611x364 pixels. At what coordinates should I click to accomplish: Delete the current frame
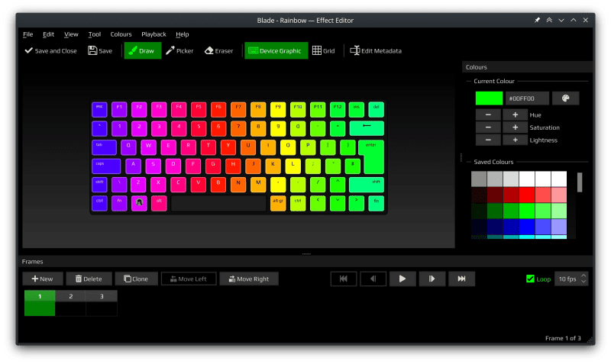point(89,279)
